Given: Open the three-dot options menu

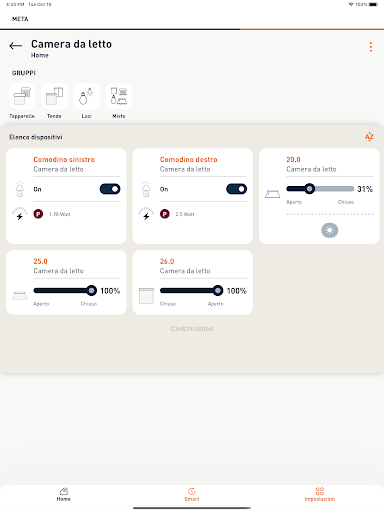Looking at the screenshot, I should tap(371, 47).
